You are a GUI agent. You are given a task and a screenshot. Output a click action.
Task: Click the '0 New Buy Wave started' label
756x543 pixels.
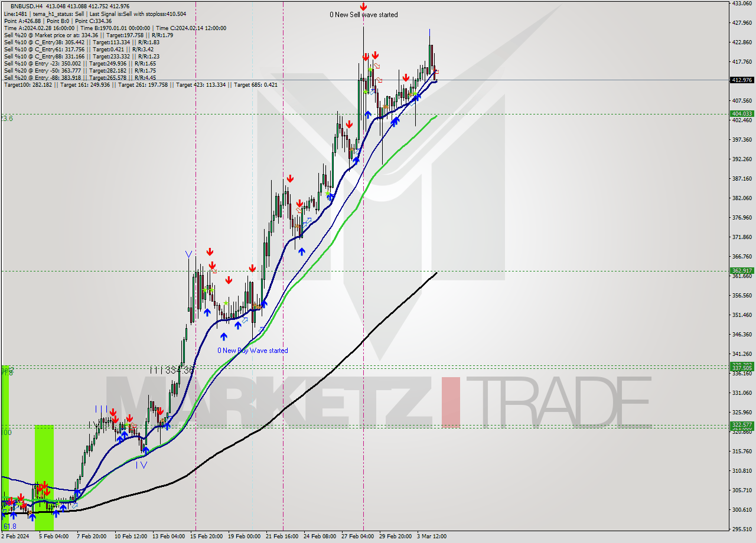(253, 351)
